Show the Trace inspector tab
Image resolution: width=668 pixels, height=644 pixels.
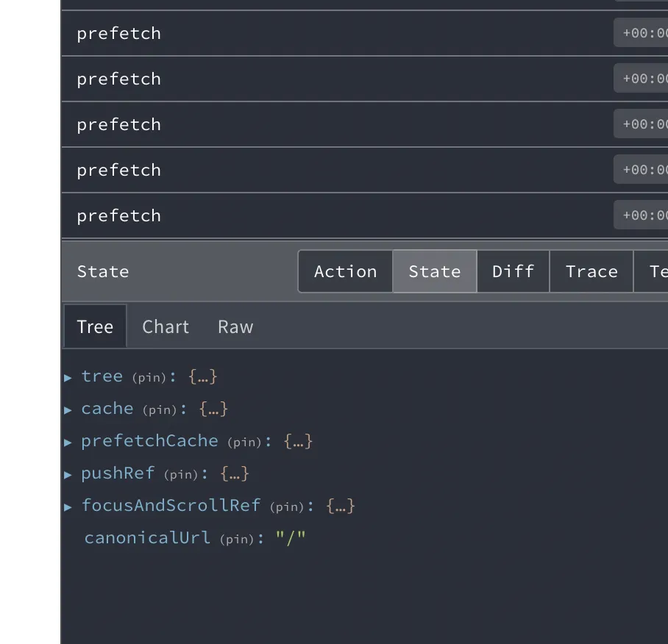click(591, 271)
